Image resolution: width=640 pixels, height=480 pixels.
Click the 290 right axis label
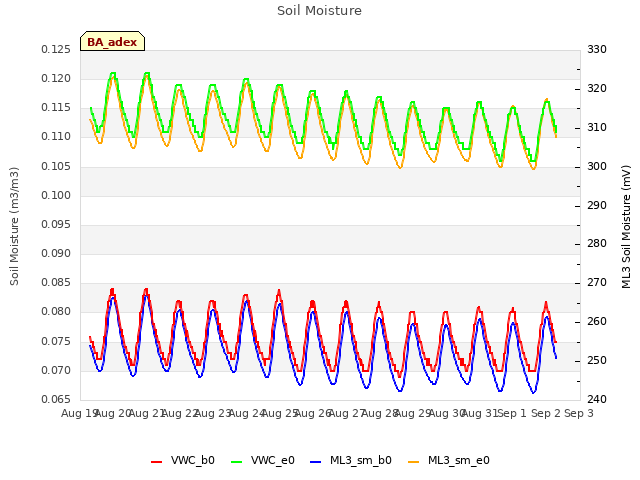tap(597, 205)
